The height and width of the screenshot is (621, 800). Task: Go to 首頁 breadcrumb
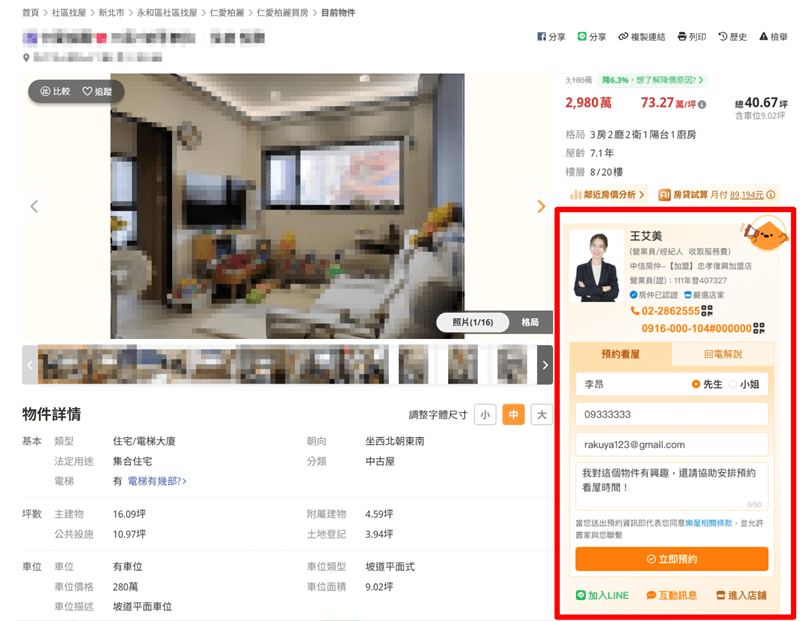30,13
